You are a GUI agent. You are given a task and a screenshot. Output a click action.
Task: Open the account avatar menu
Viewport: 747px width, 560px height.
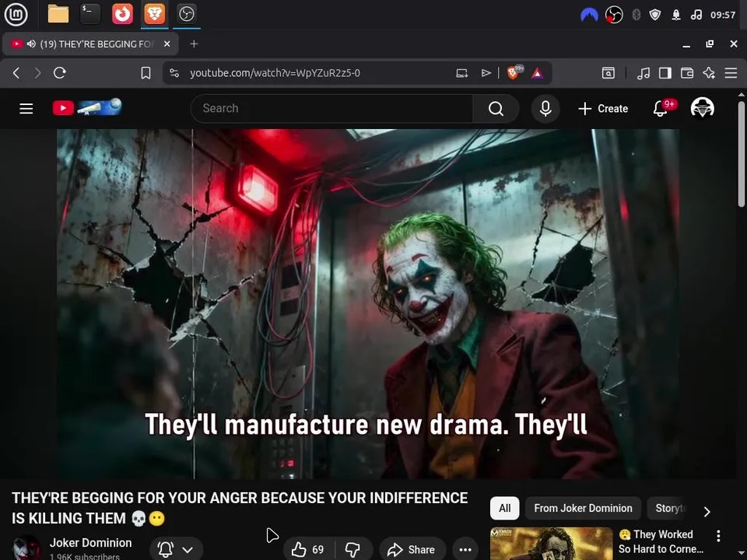(x=702, y=107)
